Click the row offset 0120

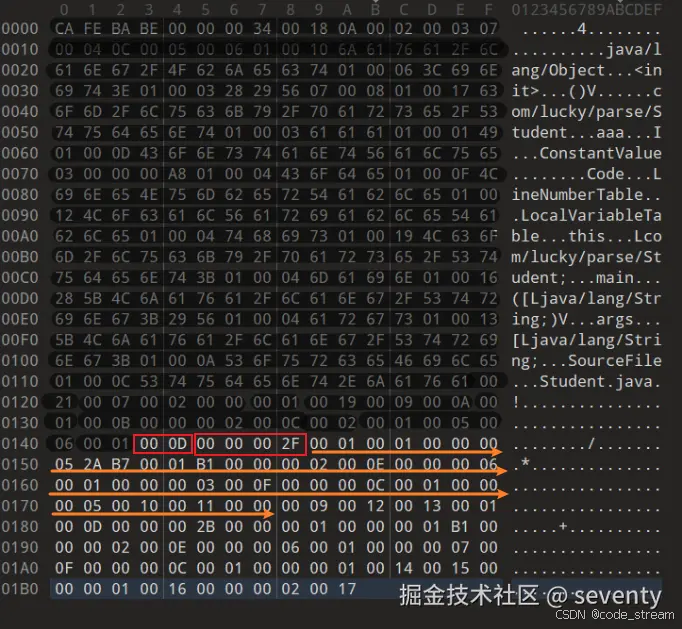(x=20, y=402)
